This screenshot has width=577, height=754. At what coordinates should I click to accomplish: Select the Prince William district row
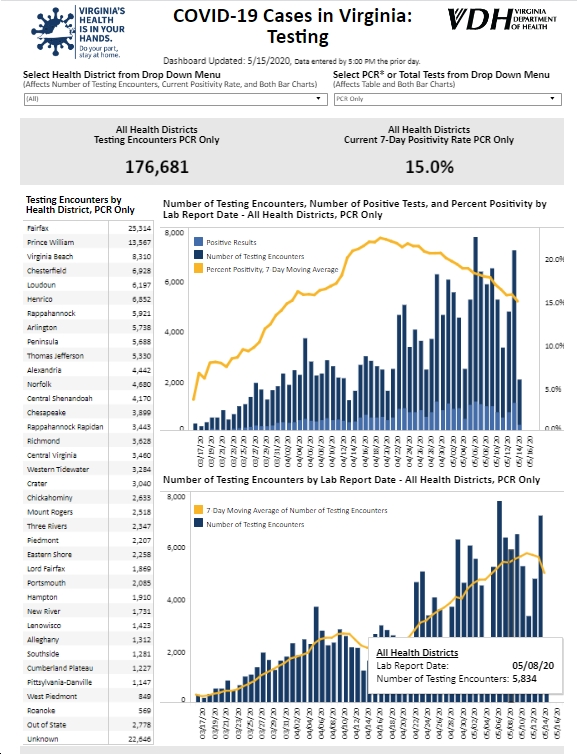coord(88,242)
